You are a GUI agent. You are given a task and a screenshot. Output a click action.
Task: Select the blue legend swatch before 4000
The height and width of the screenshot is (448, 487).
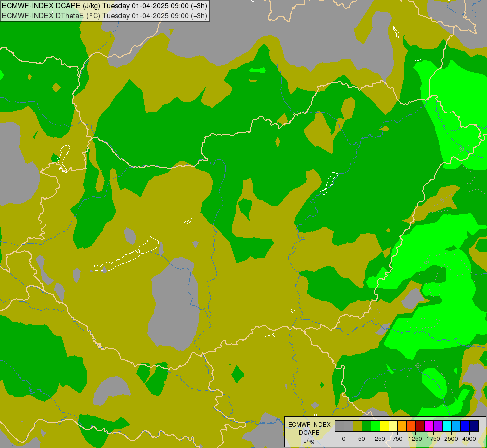point(465,426)
